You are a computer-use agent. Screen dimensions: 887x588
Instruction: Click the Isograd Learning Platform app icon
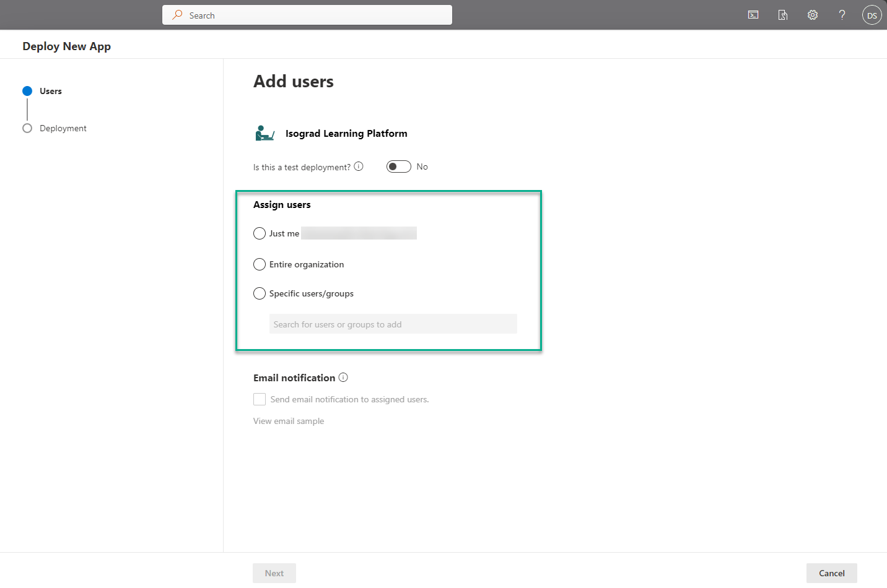(264, 133)
